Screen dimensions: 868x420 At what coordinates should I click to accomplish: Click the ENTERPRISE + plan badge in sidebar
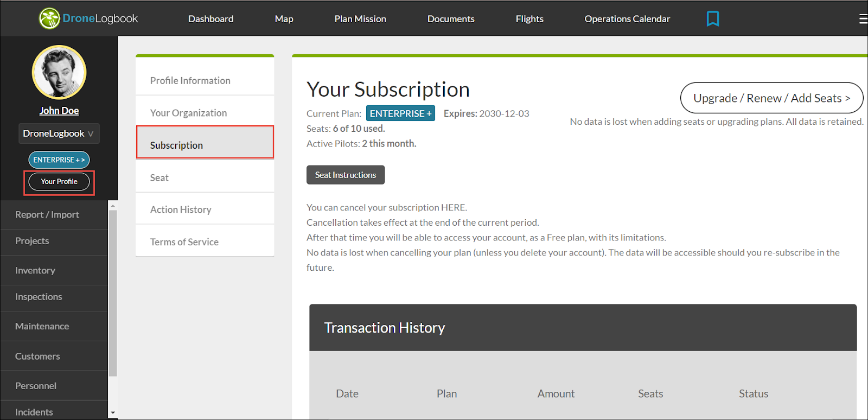tap(59, 160)
